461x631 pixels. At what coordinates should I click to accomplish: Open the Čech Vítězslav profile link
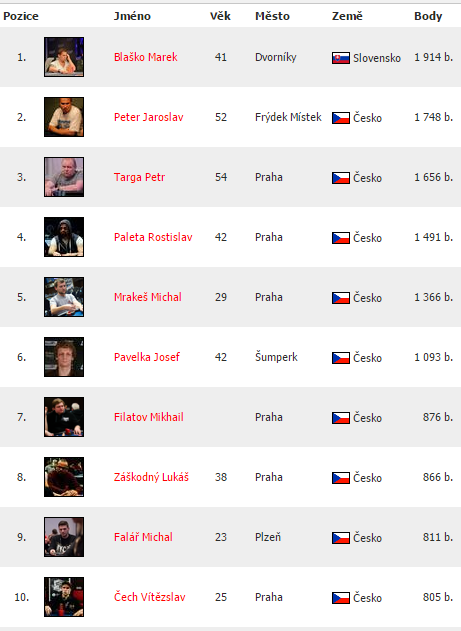click(150, 597)
